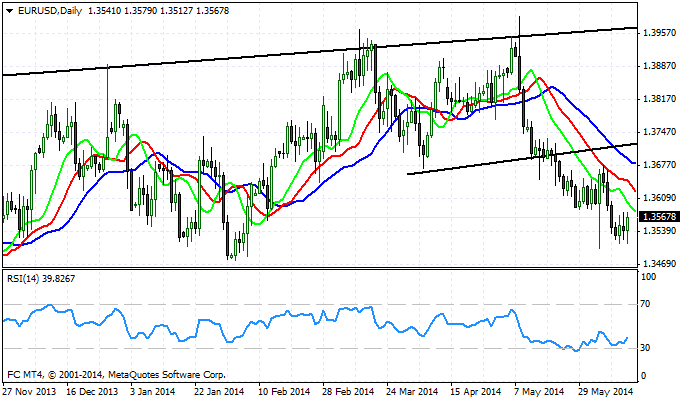Click the 1.38170 price axis label
The image size is (680, 400).
point(660,99)
